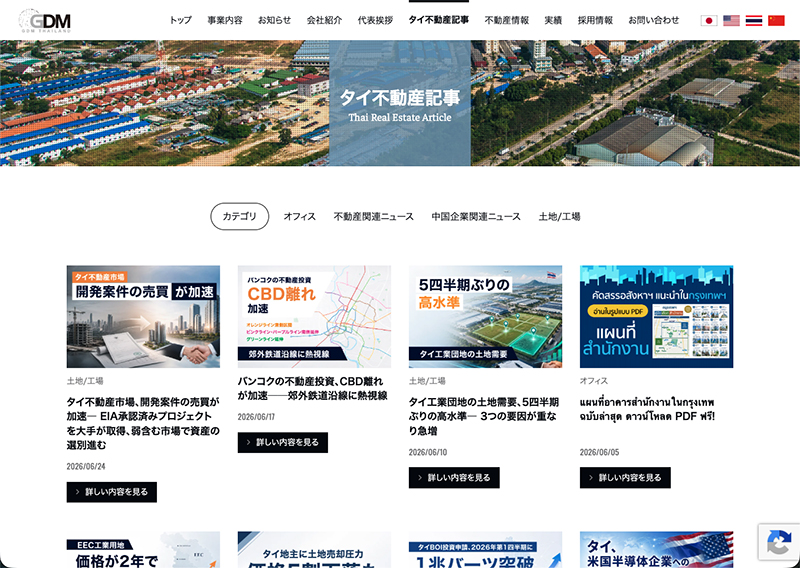Click 詳しい内容を見る under the 2026/06/05 article
Screen dimensions: 800x568
pyautogui.click(x=625, y=478)
